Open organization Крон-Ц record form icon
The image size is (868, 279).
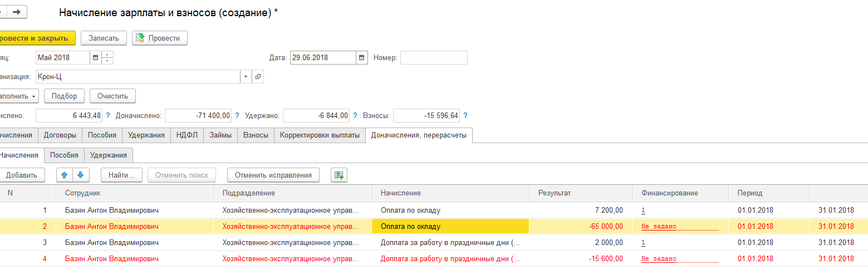[258, 77]
